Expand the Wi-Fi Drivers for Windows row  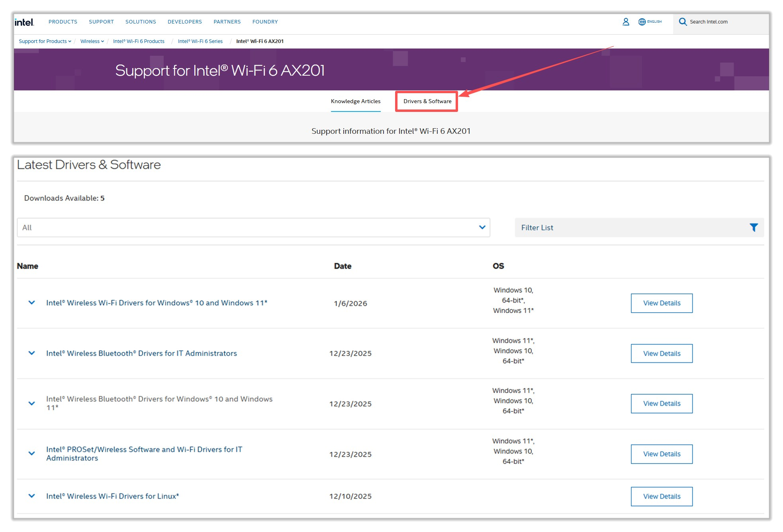[32, 303]
